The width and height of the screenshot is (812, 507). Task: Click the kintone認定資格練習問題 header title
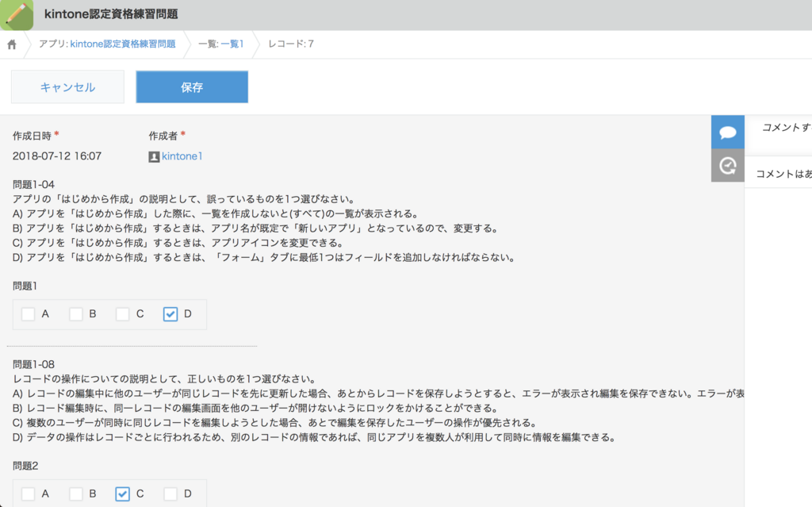coord(111,14)
